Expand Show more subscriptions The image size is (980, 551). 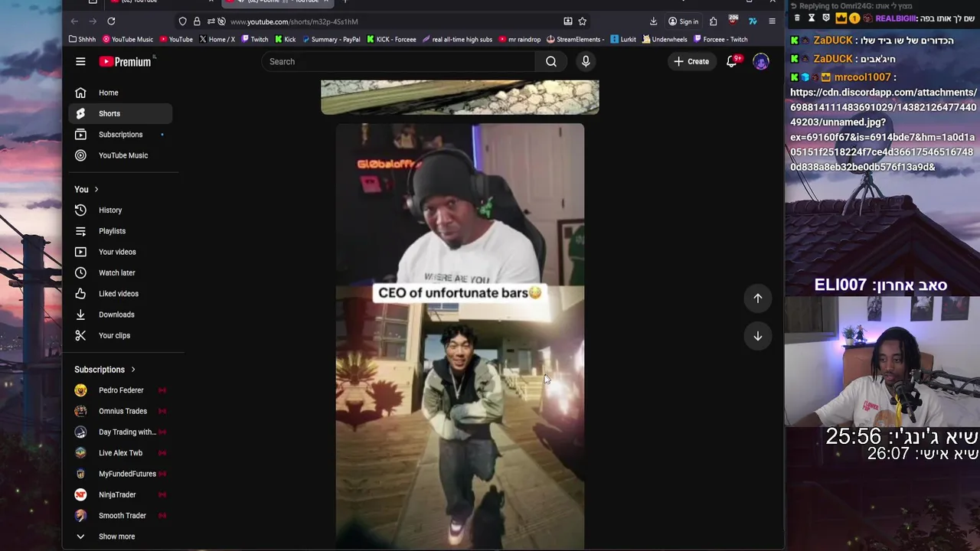point(120,536)
